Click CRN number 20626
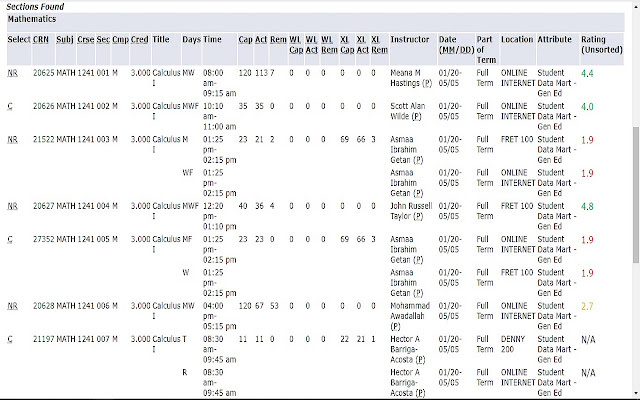 pos(44,106)
